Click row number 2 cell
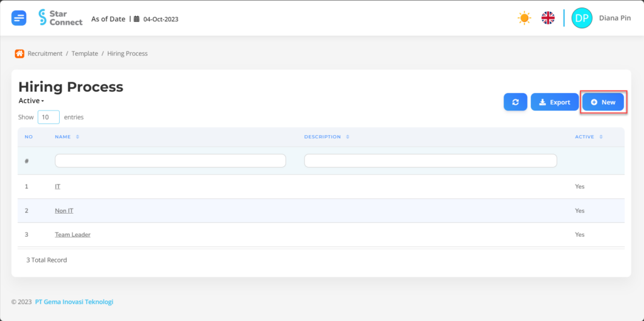Viewport: 644px width, 321px height. 26,210
